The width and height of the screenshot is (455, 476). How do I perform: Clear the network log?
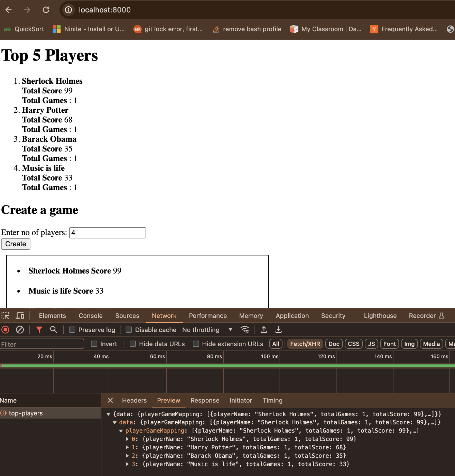click(20, 330)
